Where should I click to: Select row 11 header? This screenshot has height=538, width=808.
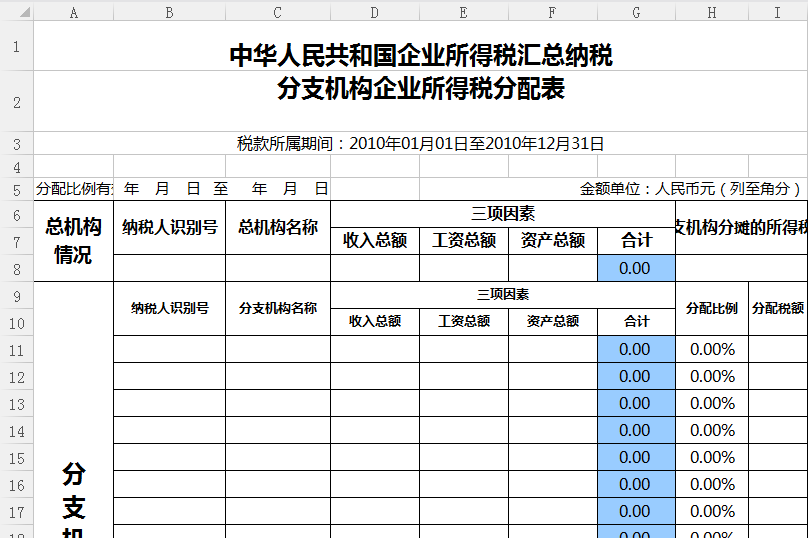point(16,350)
